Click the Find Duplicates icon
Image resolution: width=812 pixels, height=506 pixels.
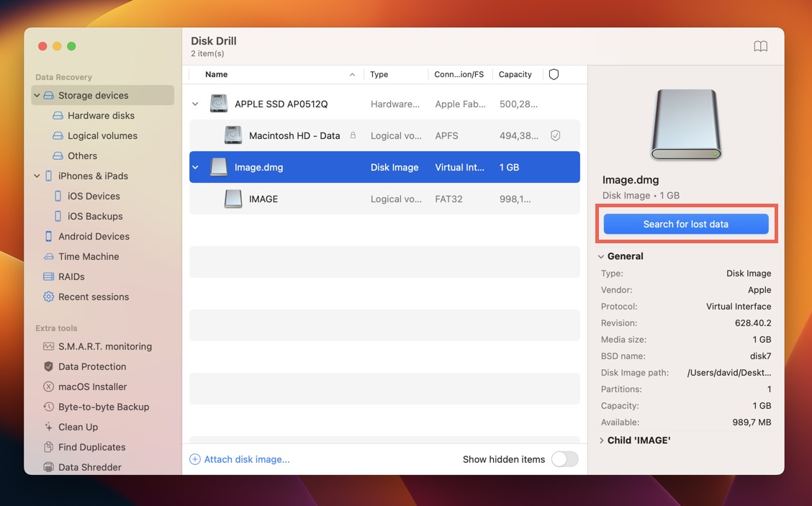[x=49, y=447]
